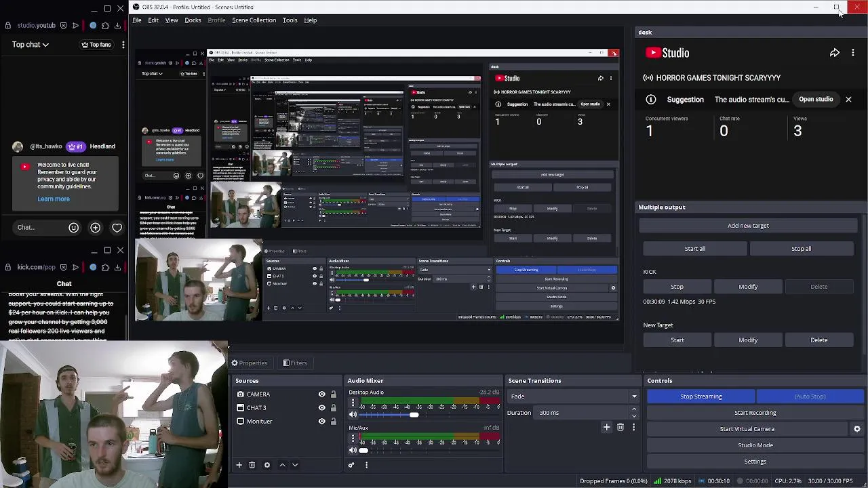The width and height of the screenshot is (868, 488).
Task: Open the Fade transition dropdown
Action: (574, 396)
